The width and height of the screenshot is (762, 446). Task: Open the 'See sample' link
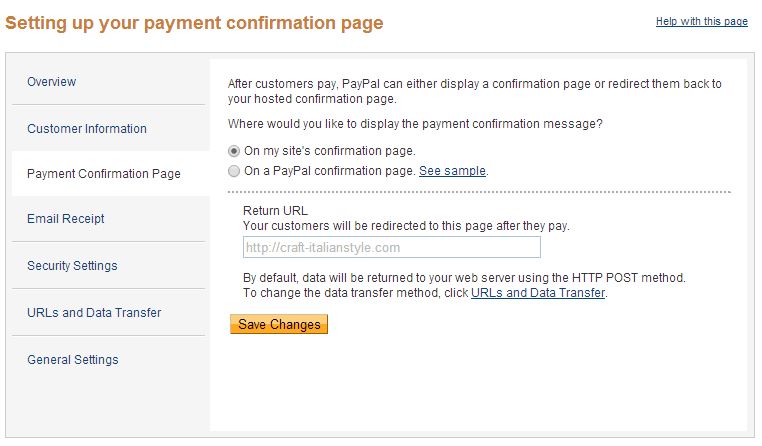(x=452, y=171)
